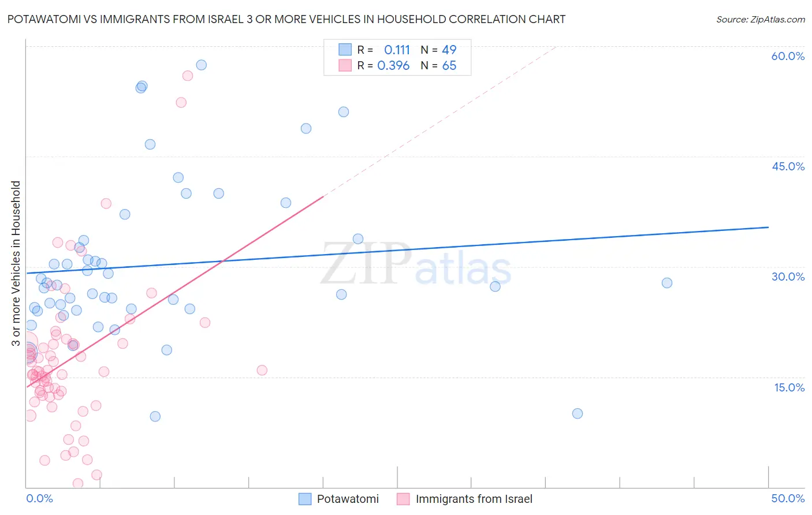Select the Potawatomi legend label
The image size is (812, 515).
(348, 499)
